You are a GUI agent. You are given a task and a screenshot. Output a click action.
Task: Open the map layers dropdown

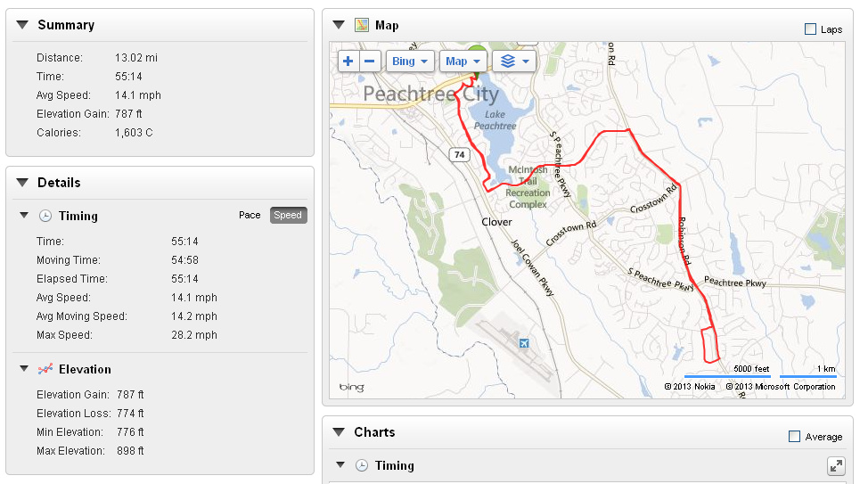coord(514,62)
